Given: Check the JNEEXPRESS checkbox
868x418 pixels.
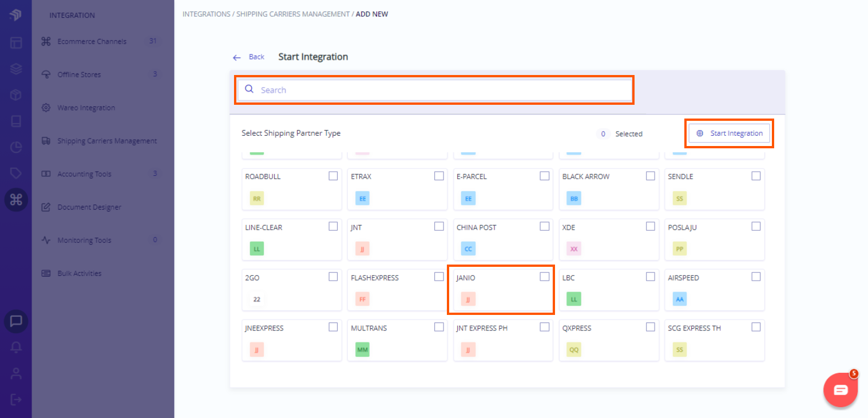Looking at the screenshot, I should click(333, 327).
